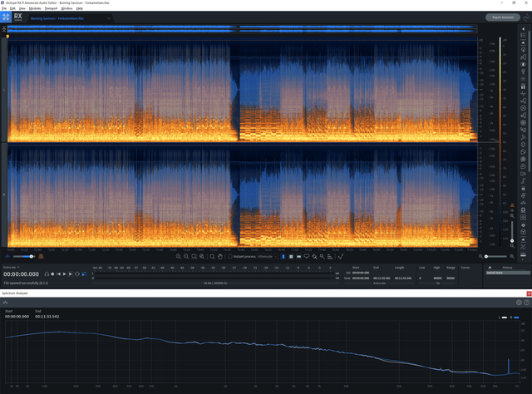Click the vertical bars module icon
This screenshot has height=394, width=532.
(523, 86)
